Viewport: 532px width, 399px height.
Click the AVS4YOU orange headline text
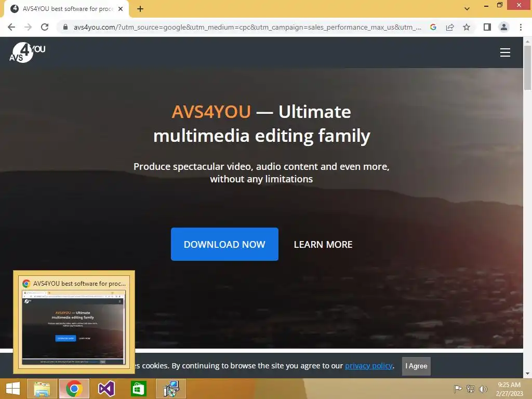point(211,112)
